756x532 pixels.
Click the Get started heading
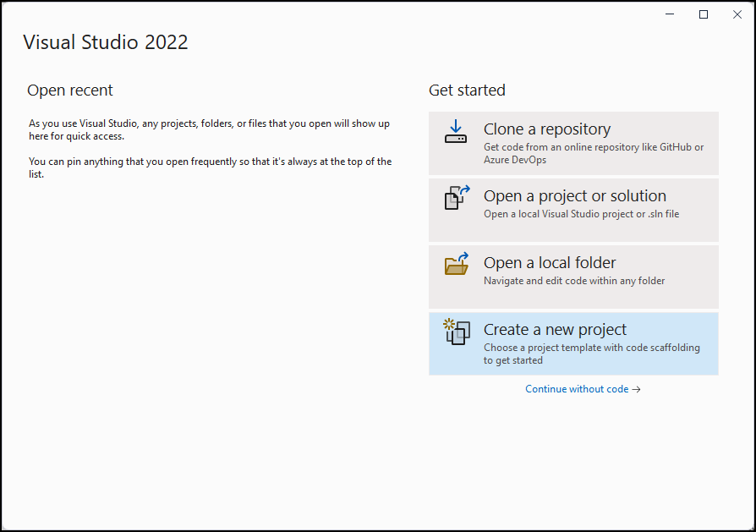coord(467,90)
